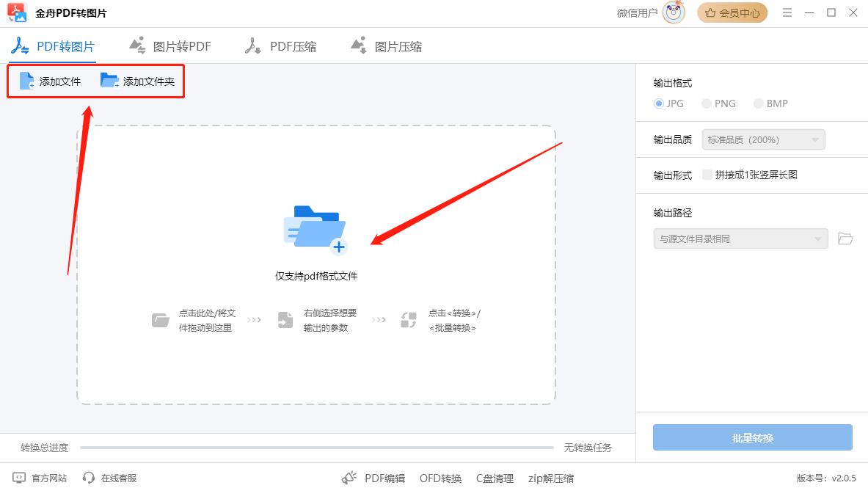The height and width of the screenshot is (488, 868).
Task: Select PNG output format
Action: click(707, 103)
